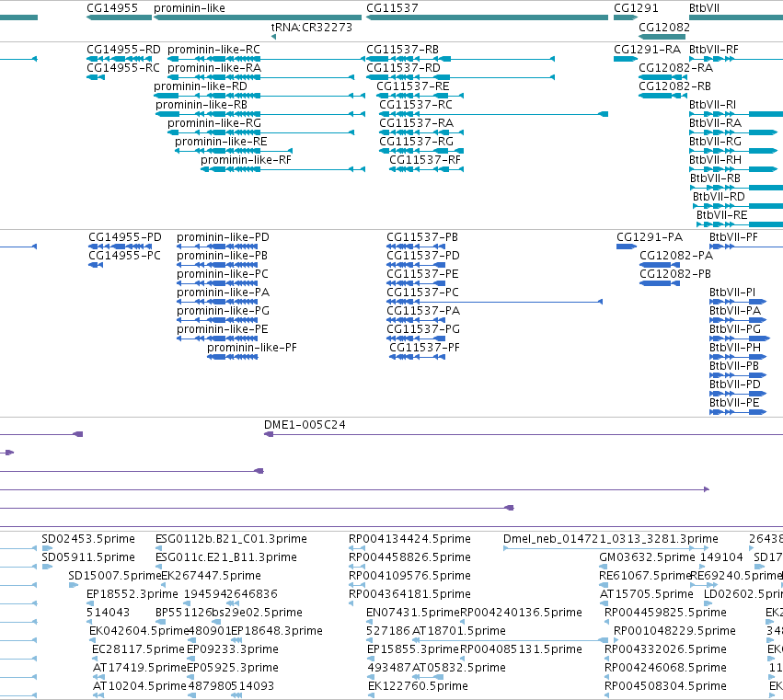Viewport: 783px width, 700px height.
Task: Select transcript prominin-like-RF
Action: pyautogui.click(x=246, y=161)
